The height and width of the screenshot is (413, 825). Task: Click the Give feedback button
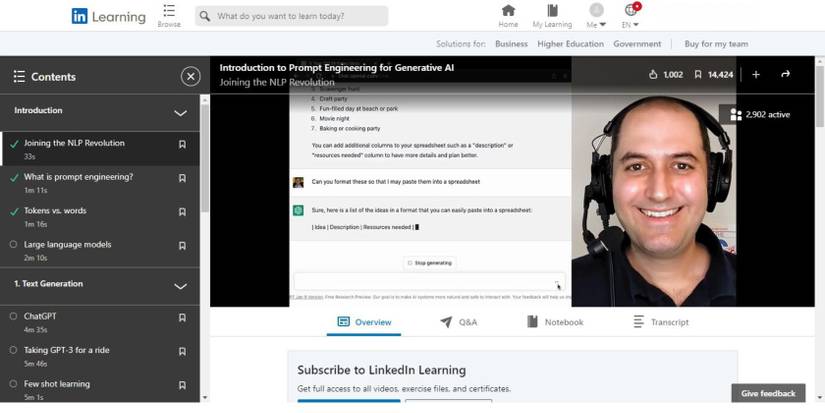point(768,393)
